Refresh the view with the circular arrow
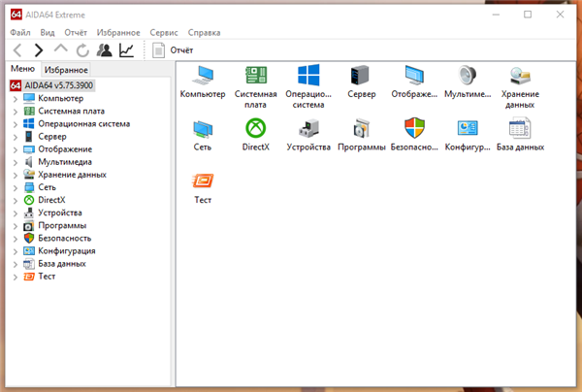The height and width of the screenshot is (392, 582). click(x=82, y=50)
